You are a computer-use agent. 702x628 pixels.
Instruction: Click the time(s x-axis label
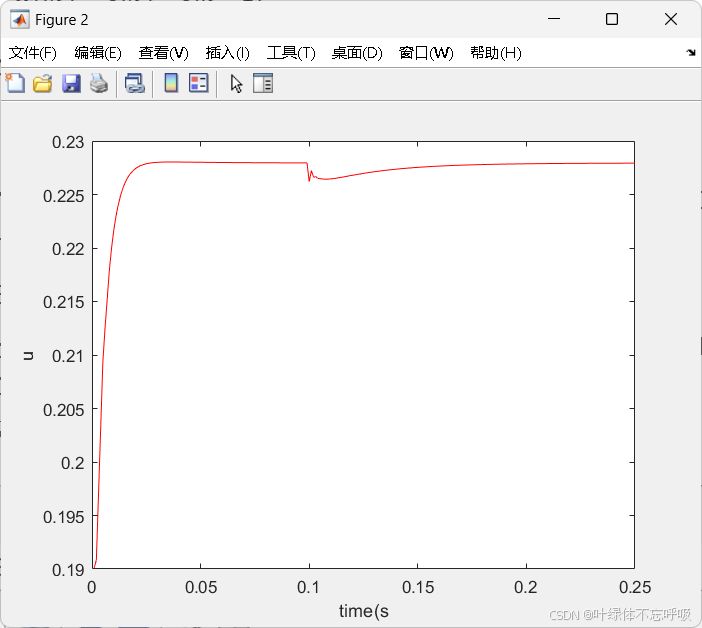click(x=364, y=611)
